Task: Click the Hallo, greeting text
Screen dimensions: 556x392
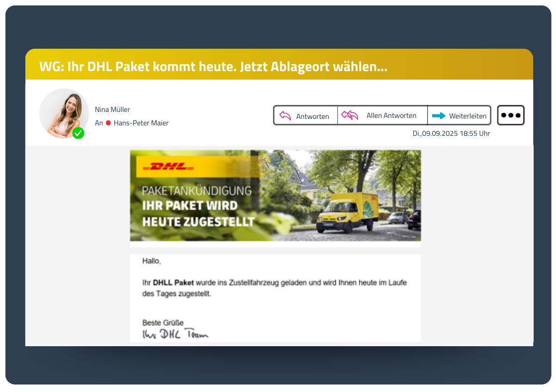Action: [x=152, y=261]
